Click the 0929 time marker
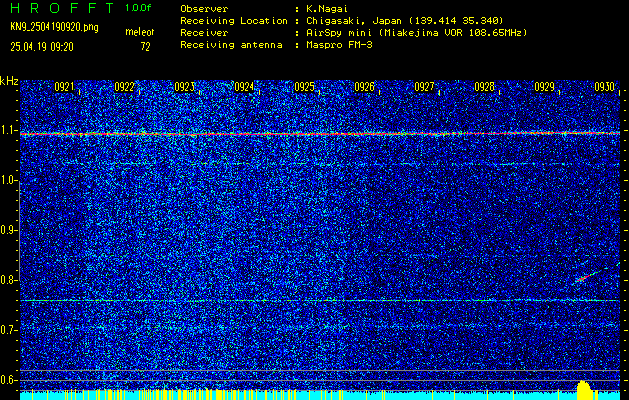Image resolution: width=629 pixels, height=400 pixels. coord(545,87)
